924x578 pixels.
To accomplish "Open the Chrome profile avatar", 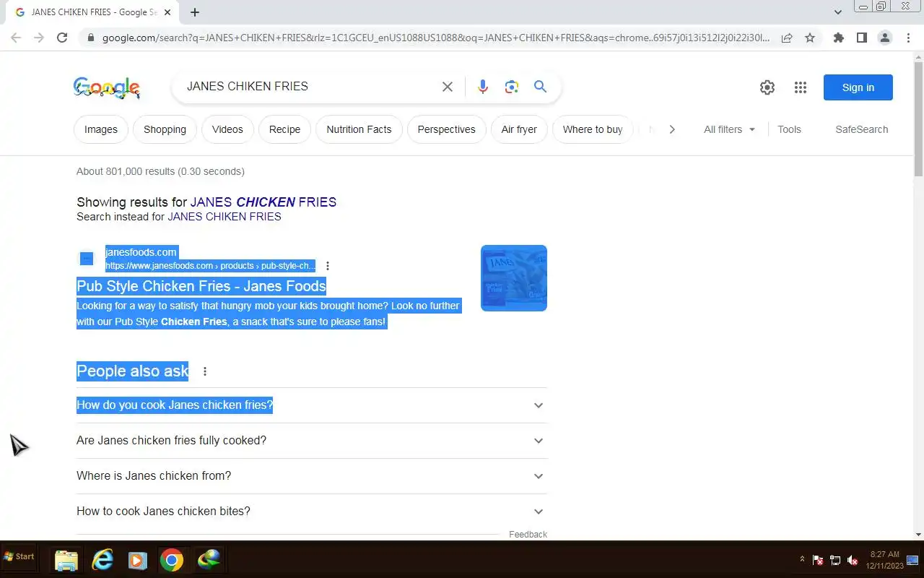I will (x=884, y=38).
